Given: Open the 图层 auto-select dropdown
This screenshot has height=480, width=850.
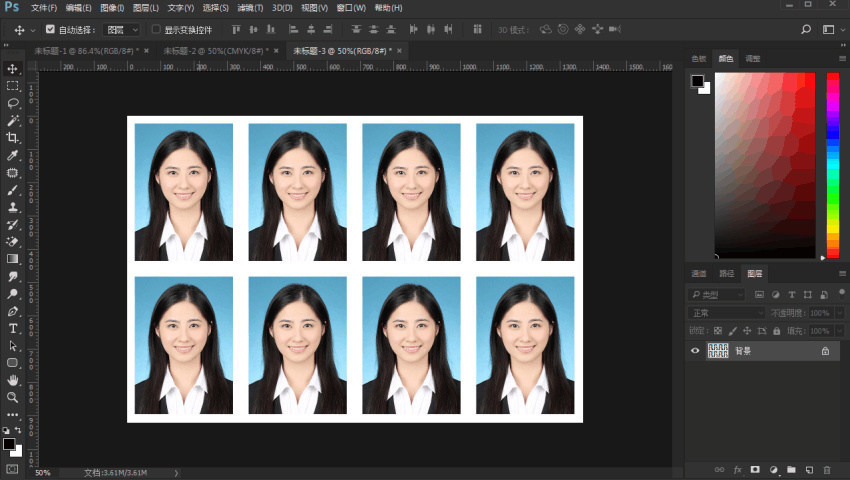Looking at the screenshot, I should point(122,30).
